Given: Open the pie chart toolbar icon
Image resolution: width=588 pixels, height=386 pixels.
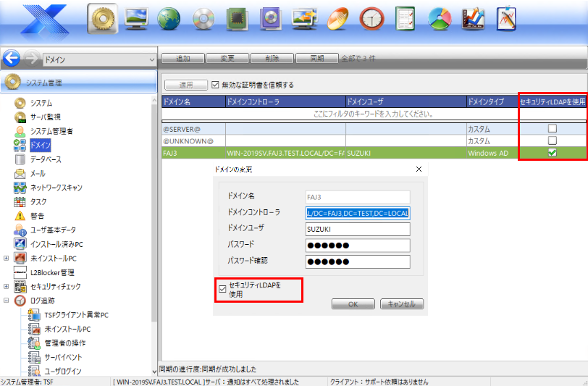Looking at the screenshot, I should 440,18.
